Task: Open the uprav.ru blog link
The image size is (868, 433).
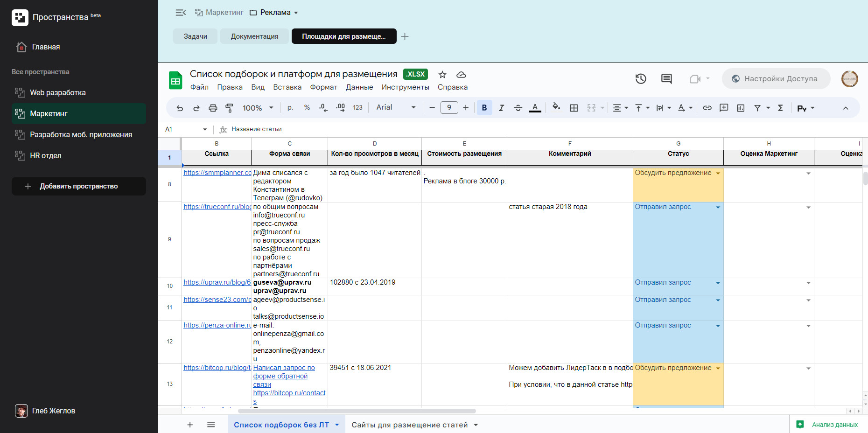Action: pos(217,282)
